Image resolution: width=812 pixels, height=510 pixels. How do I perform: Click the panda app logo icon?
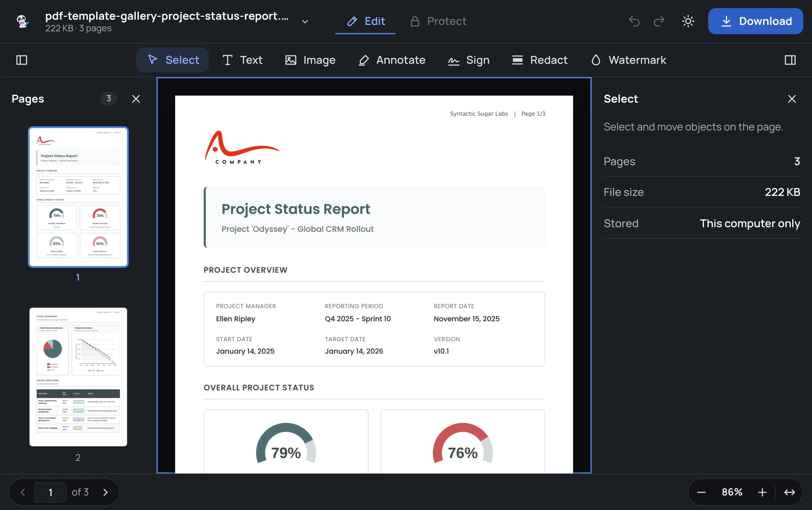pos(22,21)
